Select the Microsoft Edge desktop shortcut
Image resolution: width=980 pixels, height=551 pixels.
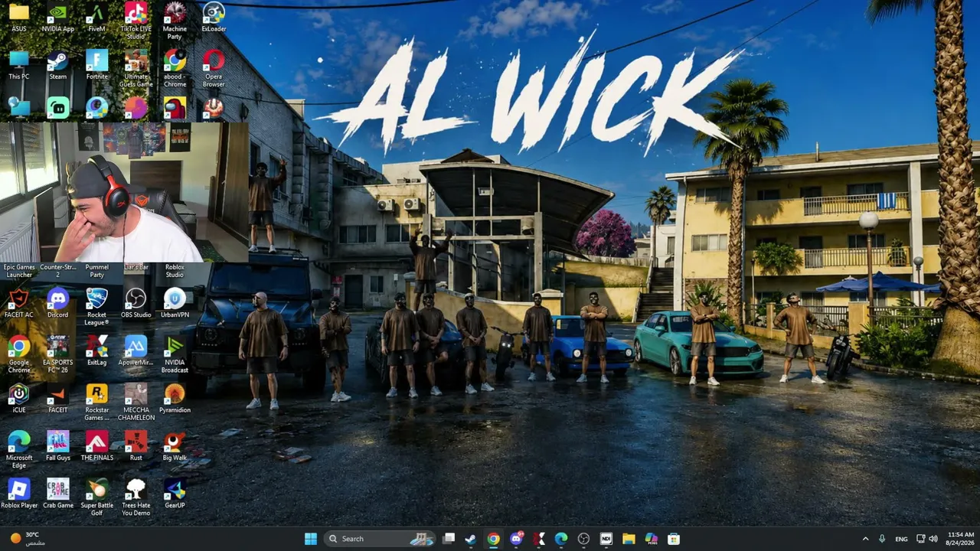(19, 450)
